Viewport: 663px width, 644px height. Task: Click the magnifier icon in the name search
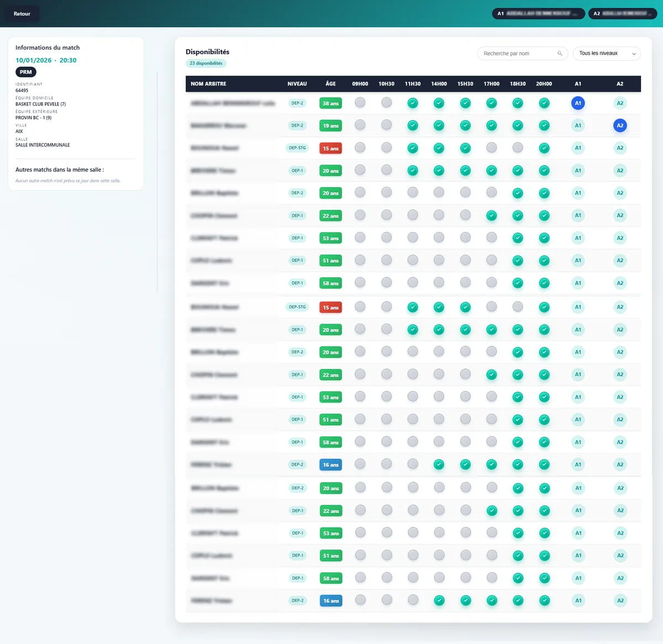pyautogui.click(x=560, y=54)
